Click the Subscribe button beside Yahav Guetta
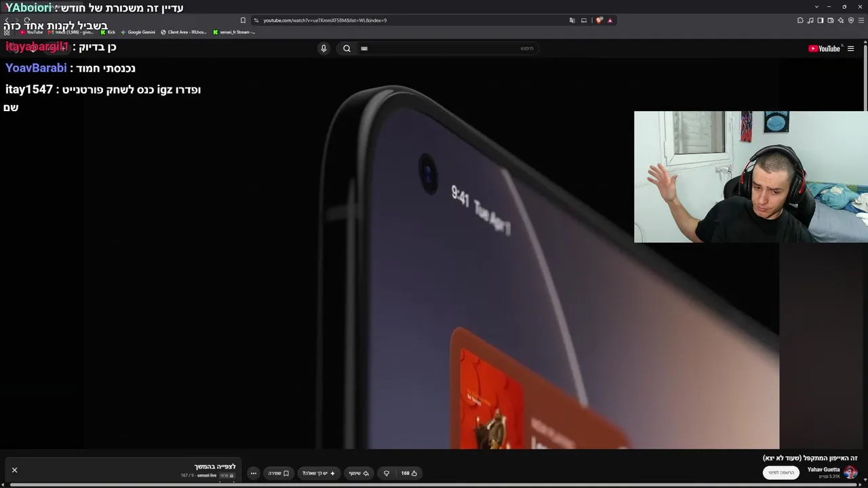Image resolution: width=868 pixels, height=488 pixels. [781, 472]
